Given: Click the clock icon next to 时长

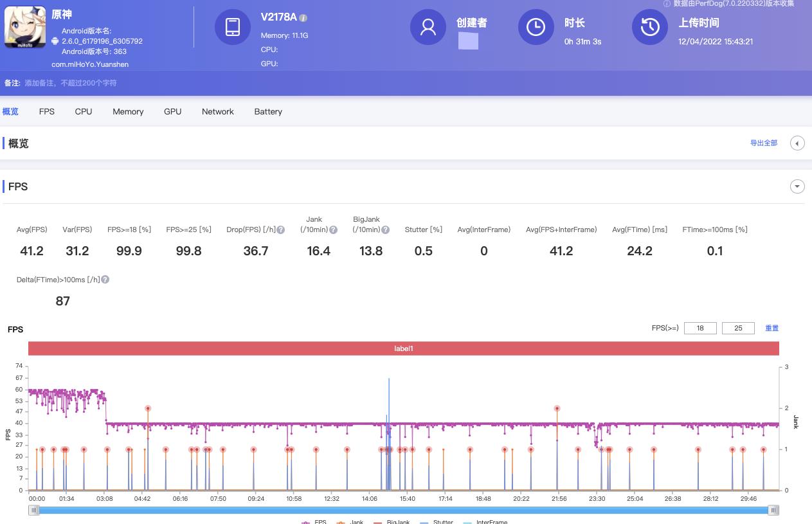Looking at the screenshot, I should point(536,28).
